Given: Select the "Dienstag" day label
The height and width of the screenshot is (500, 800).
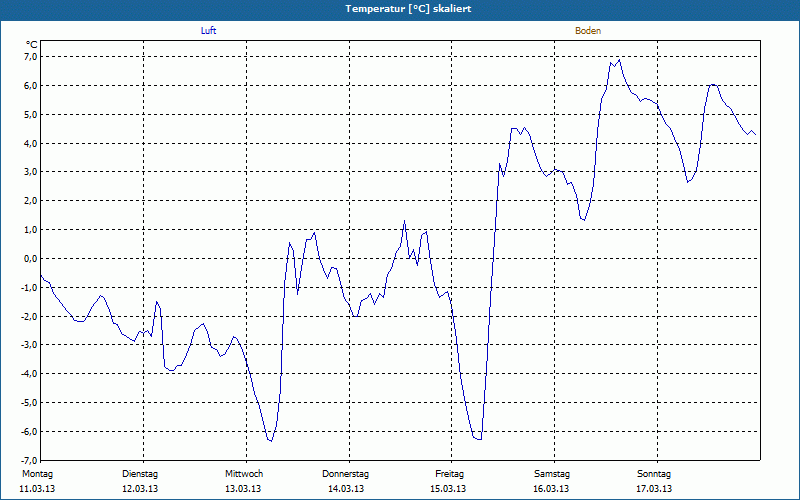Looking at the screenshot, I should coord(140,474).
